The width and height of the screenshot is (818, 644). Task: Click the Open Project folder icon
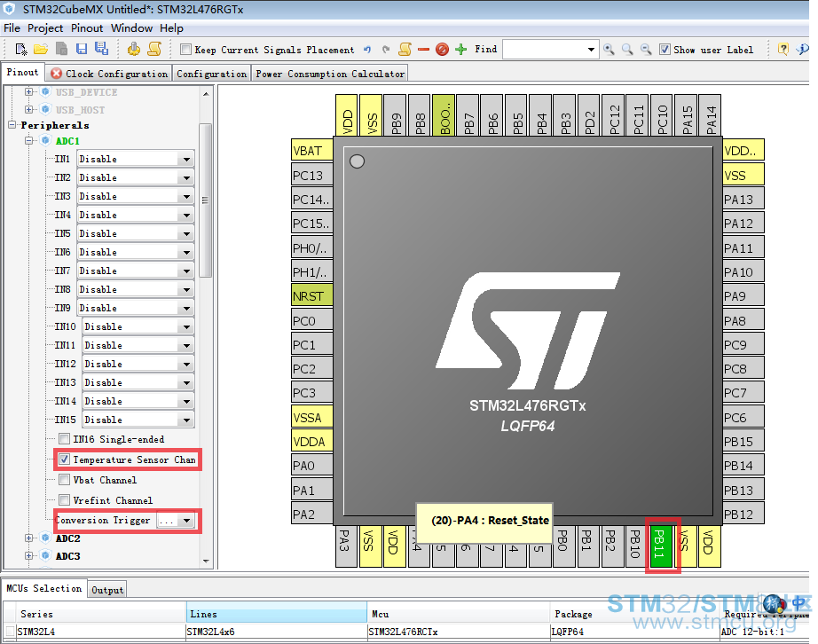point(41,50)
